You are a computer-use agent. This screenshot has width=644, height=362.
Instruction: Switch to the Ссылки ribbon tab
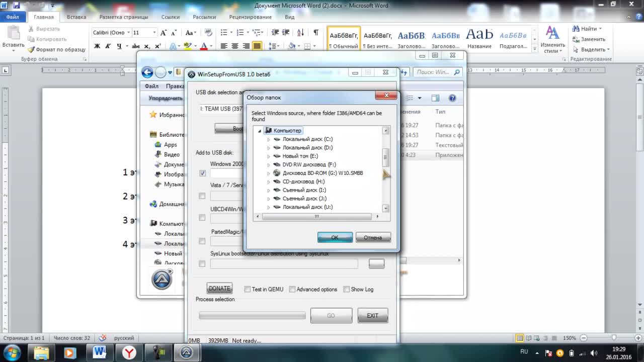(171, 17)
